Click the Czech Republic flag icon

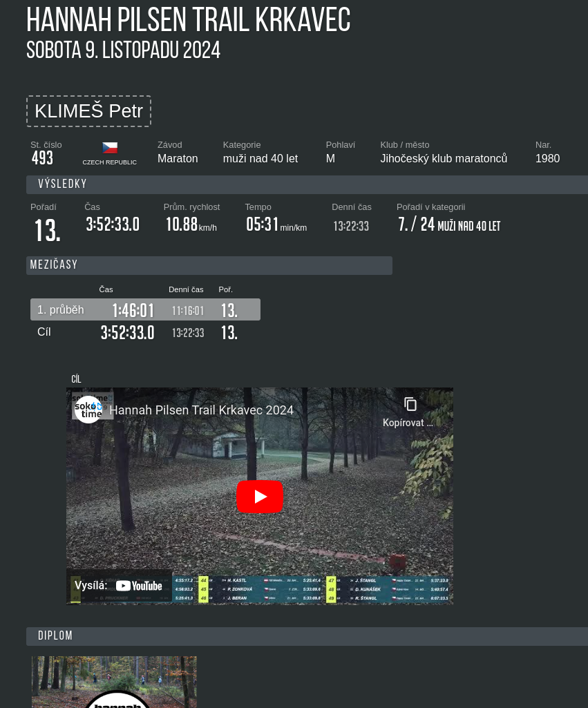point(110,148)
